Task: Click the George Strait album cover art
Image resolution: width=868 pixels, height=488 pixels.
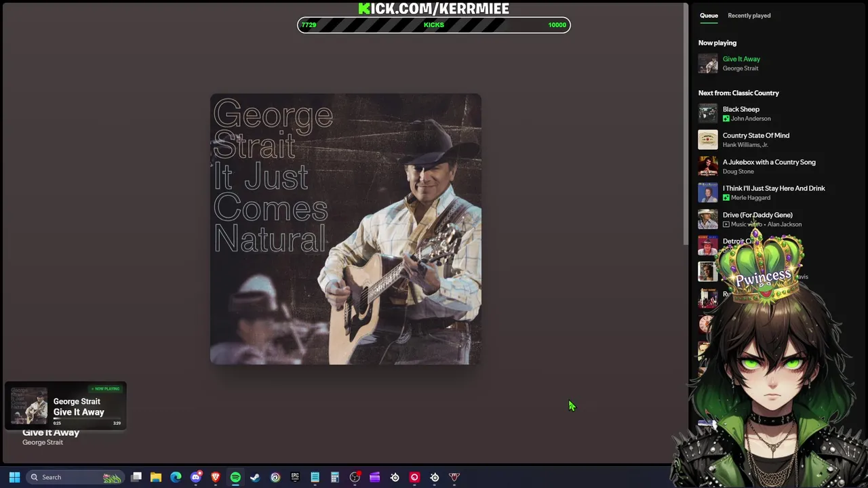Action: click(346, 229)
